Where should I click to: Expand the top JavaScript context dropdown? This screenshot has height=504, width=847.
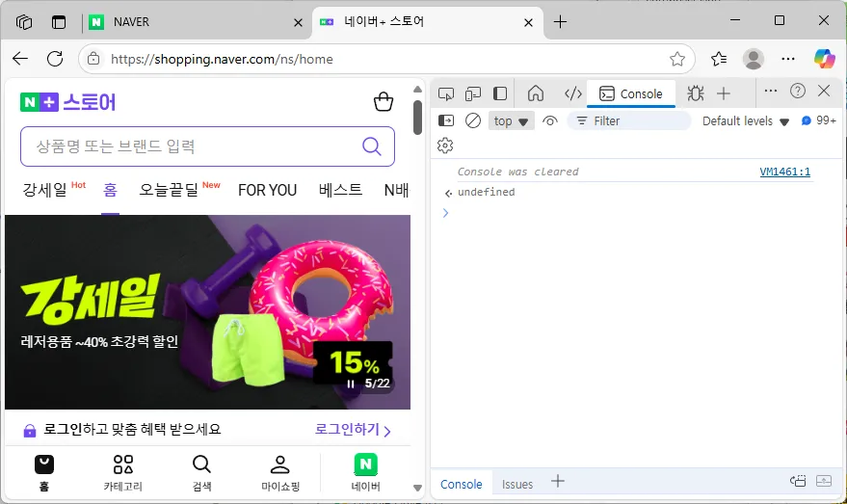[511, 121]
